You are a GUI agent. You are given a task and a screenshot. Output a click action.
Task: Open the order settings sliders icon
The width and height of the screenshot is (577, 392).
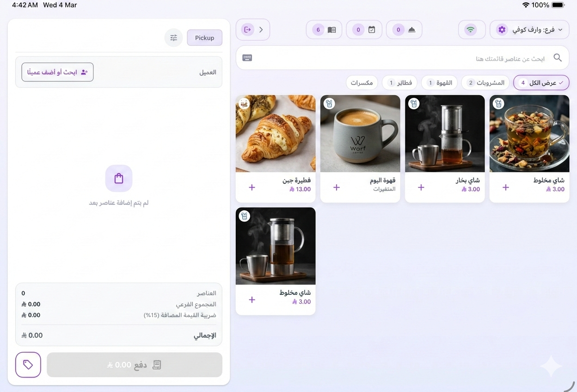[174, 38]
